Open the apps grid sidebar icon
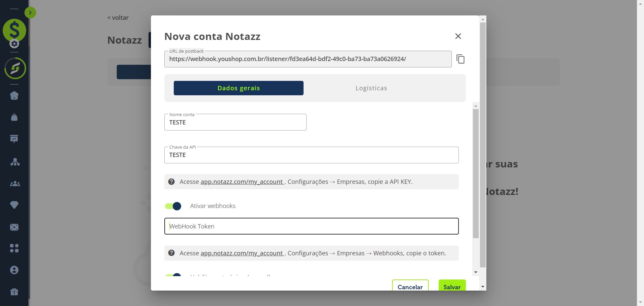The height and width of the screenshot is (306, 644). pyautogui.click(x=14, y=248)
